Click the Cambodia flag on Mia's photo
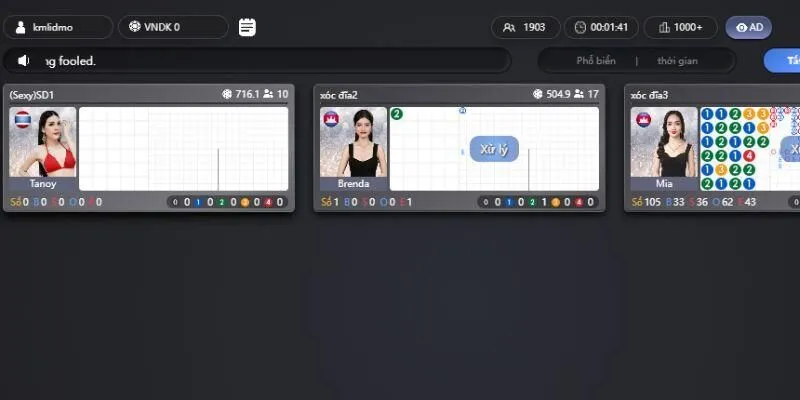The image size is (800, 400). coord(643,119)
